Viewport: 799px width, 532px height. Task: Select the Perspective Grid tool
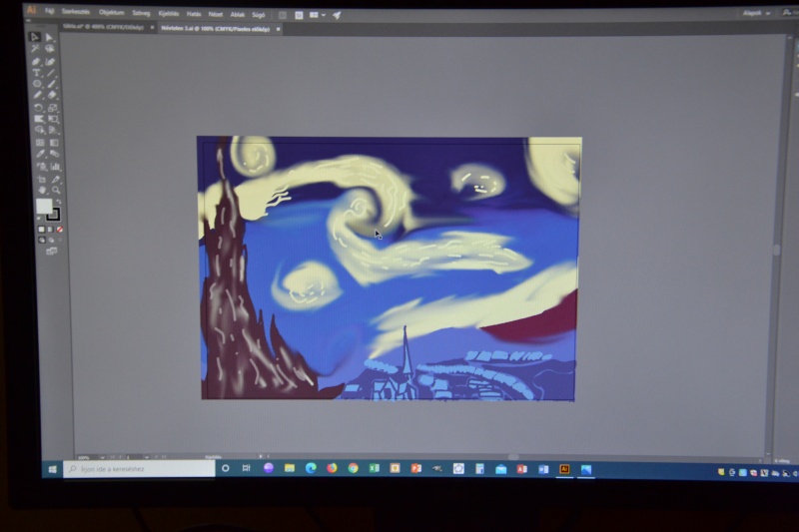point(54,130)
